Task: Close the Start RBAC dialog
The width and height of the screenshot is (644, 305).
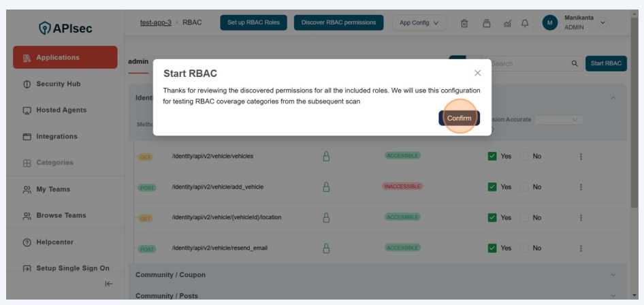Action: (x=477, y=73)
